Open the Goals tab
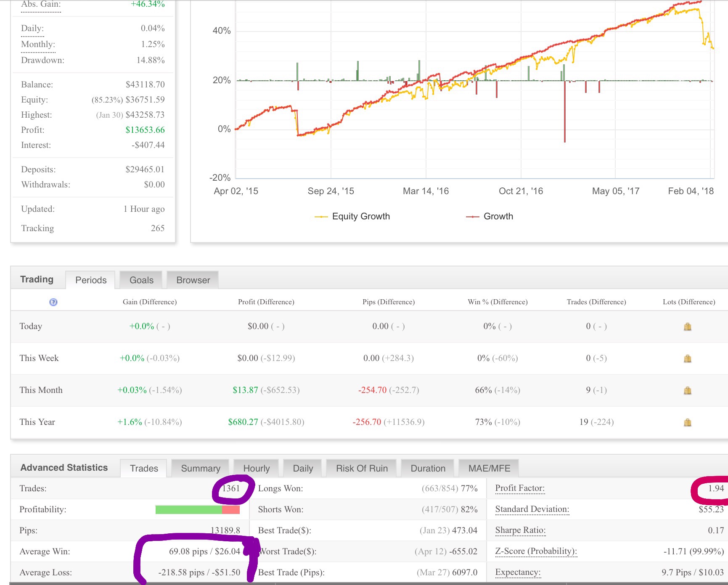 141,280
